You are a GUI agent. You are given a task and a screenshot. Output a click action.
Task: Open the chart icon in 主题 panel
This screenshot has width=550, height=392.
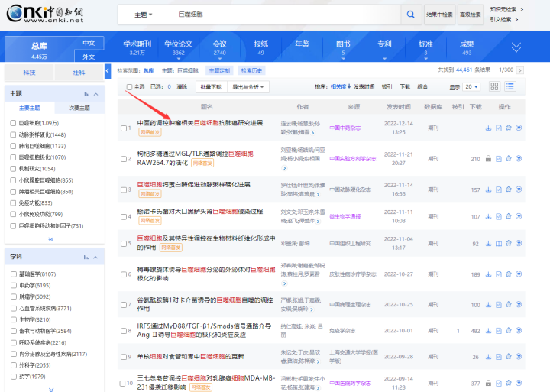[87, 94]
